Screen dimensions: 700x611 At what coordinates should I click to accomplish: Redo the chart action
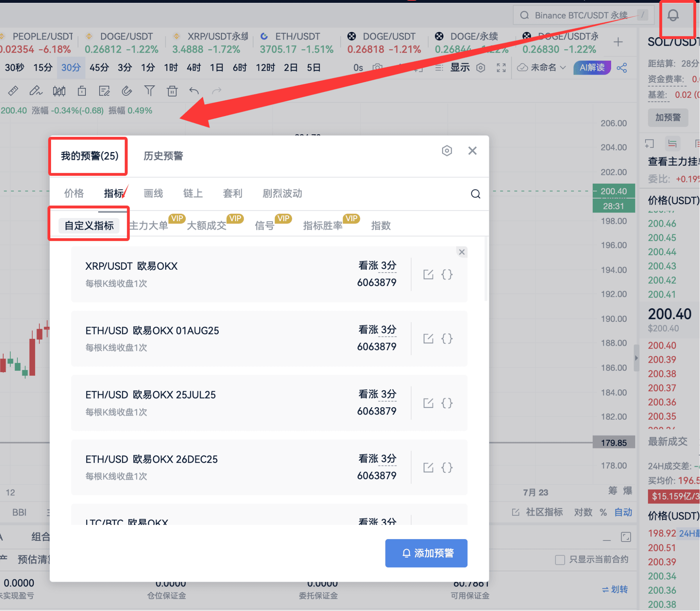(217, 91)
